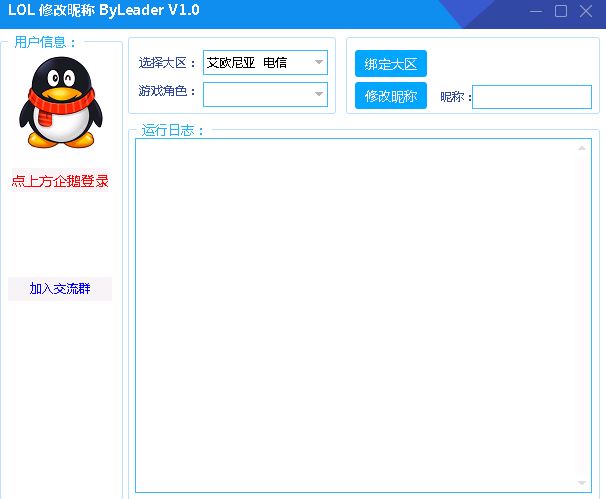This screenshot has height=499, width=606.
Task: Click the 选择大区 label
Action: (167, 63)
